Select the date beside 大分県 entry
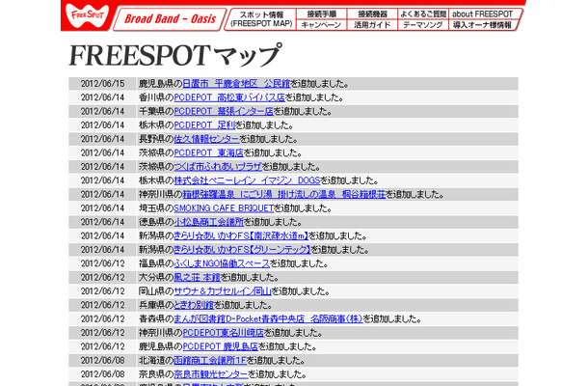Image resolution: width=588 pixels, height=386 pixels. 102,278
